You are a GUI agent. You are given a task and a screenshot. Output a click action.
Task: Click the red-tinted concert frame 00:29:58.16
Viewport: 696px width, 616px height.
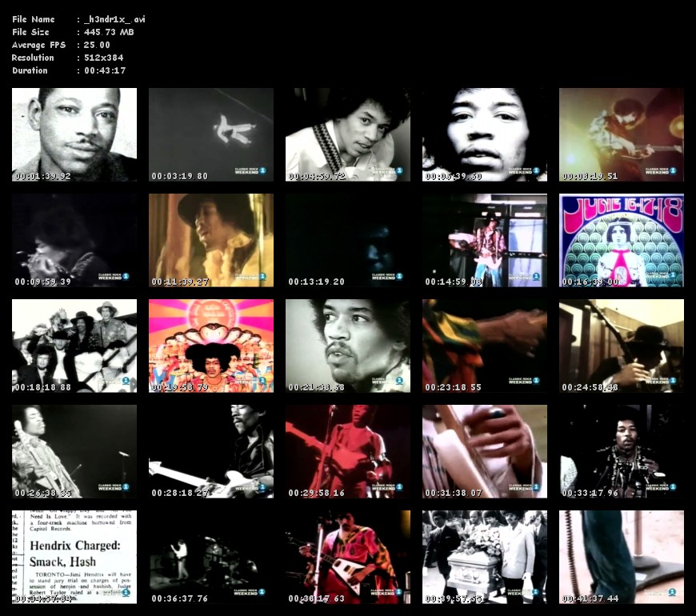point(347,451)
